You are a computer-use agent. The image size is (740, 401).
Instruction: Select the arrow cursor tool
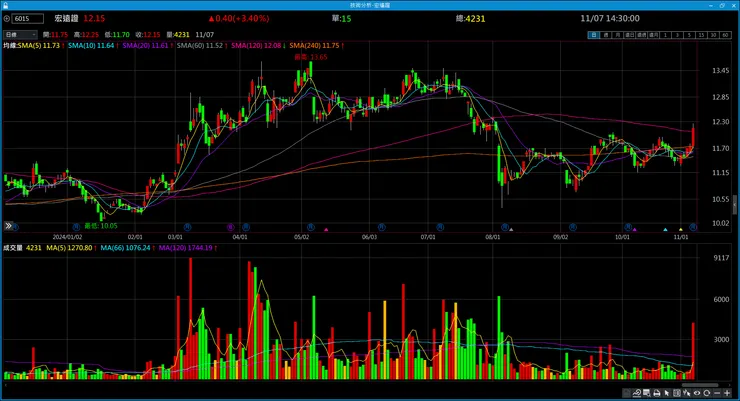[x=666, y=393]
